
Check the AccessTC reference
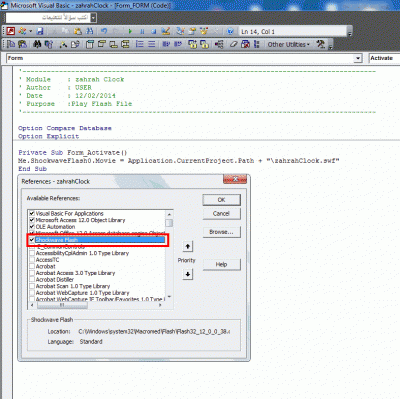click(32, 260)
